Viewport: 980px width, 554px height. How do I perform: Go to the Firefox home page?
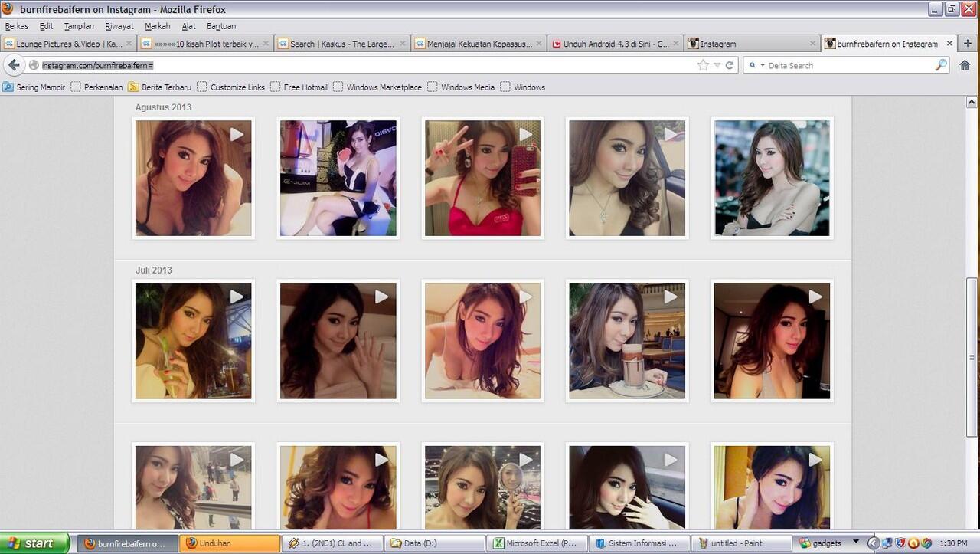pyautogui.click(x=965, y=65)
